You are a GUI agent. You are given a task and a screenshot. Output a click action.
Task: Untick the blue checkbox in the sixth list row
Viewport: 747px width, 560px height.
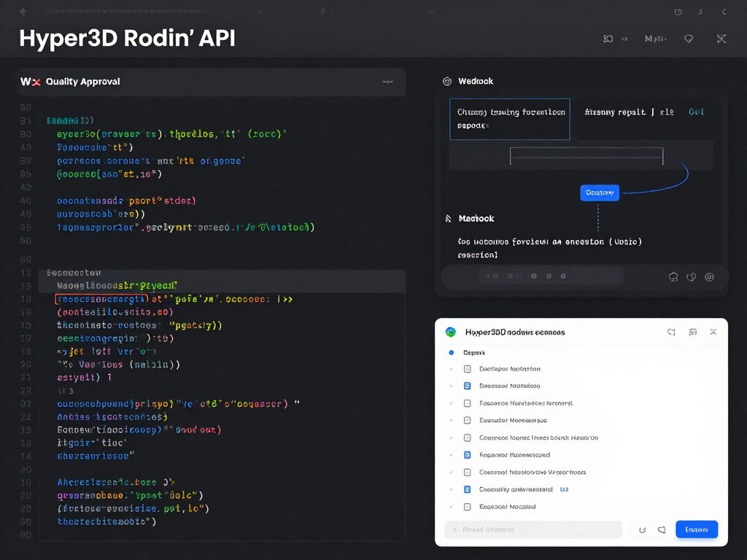click(x=468, y=455)
